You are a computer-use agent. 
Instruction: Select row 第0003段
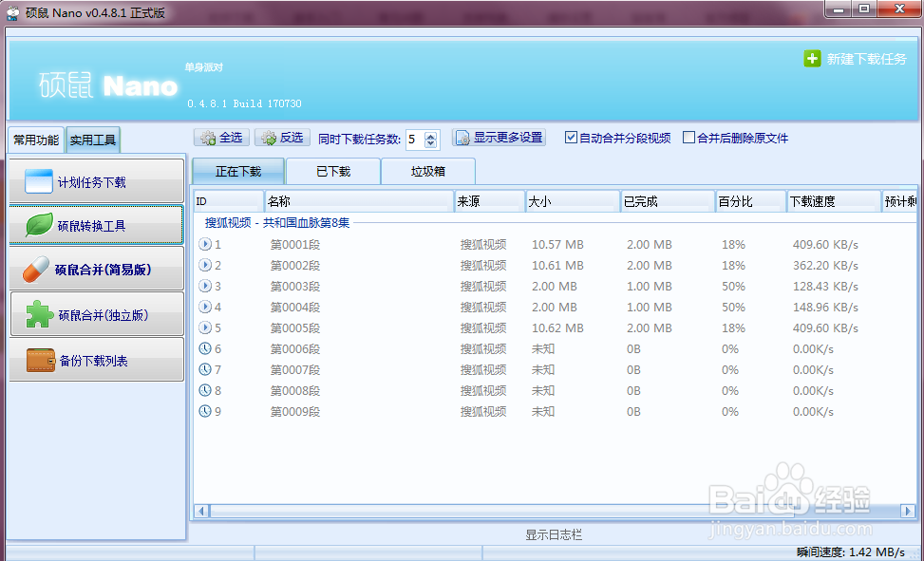point(555,286)
